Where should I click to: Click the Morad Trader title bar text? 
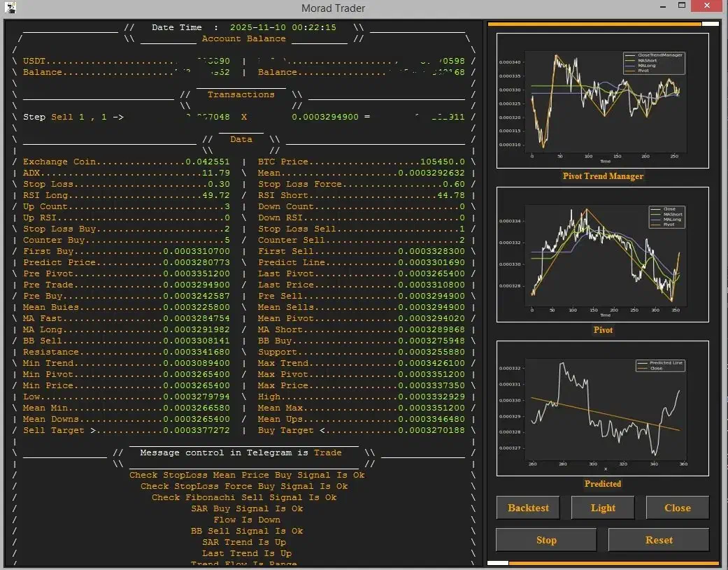(333, 8)
